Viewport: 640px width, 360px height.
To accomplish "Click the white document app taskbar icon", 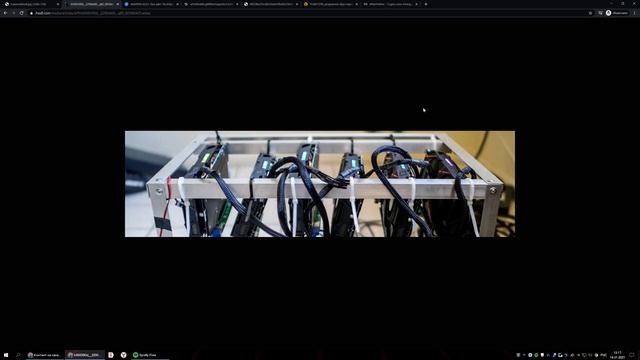I will click(111, 355).
